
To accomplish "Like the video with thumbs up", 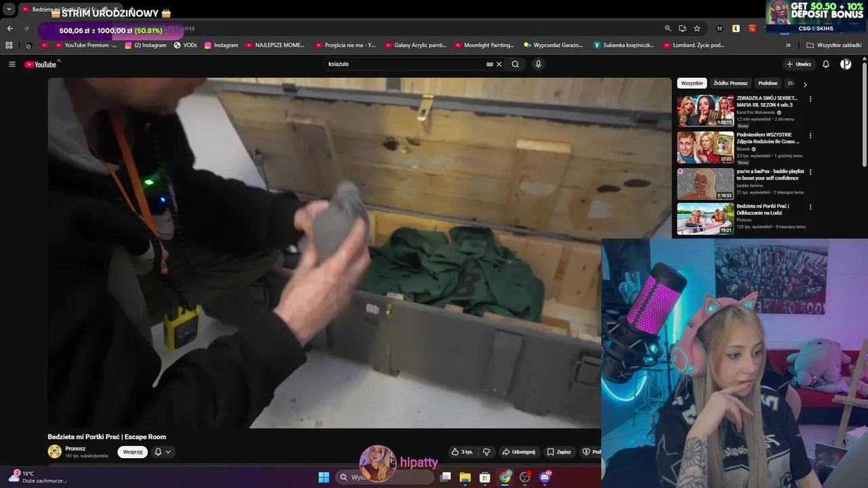I will (462, 452).
